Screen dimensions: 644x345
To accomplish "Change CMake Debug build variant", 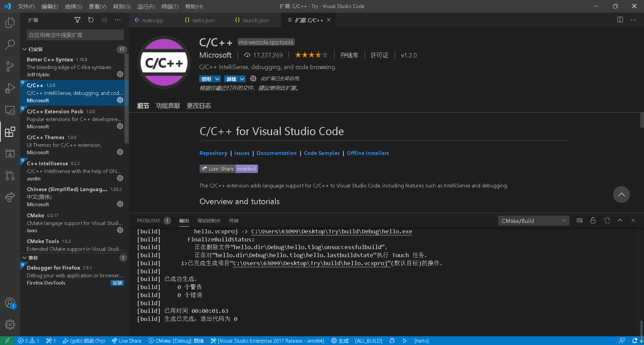I will coord(176,341).
